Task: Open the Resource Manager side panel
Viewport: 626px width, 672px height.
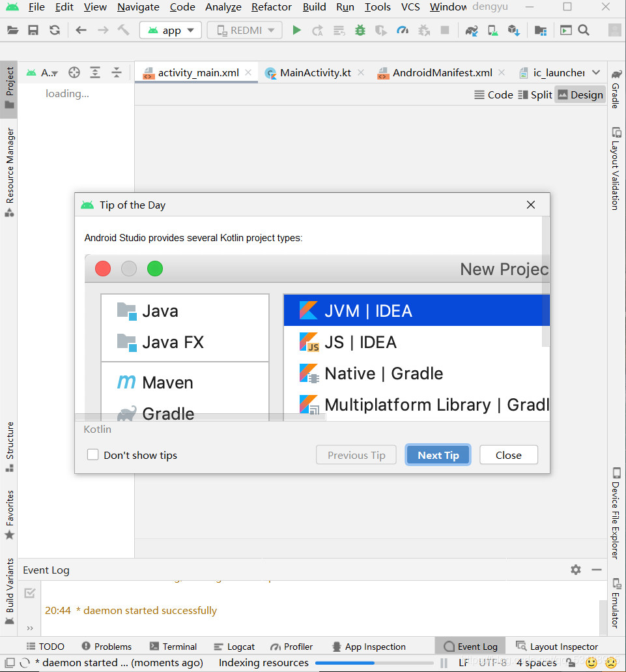Action: pyautogui.click(x=9, y=172)
